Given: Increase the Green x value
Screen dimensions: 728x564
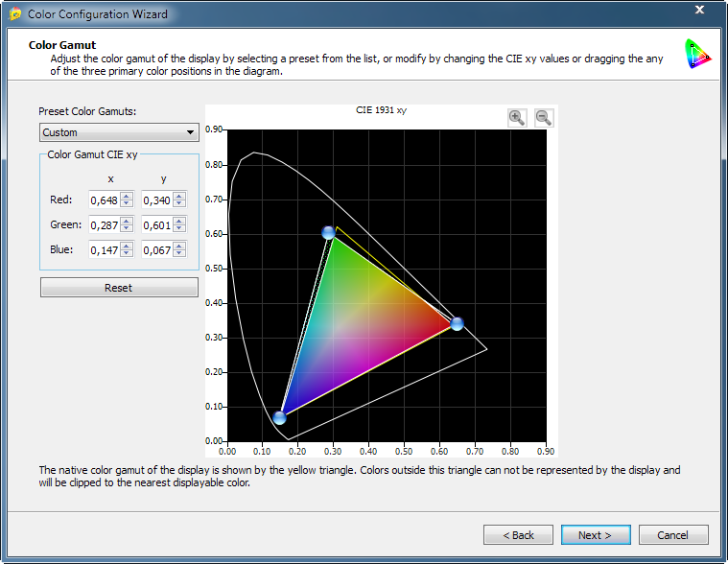Looking at the screenshot, I should tap(127, 222).
